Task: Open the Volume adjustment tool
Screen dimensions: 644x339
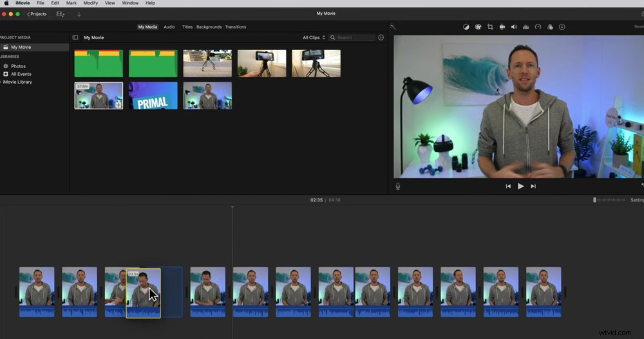Action: click(x=514, y=26)
